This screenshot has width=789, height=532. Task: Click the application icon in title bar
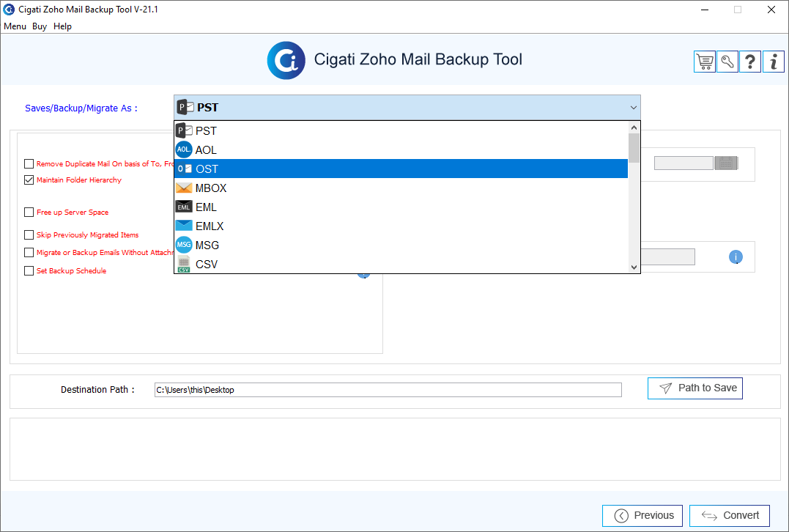coord(9,10)
